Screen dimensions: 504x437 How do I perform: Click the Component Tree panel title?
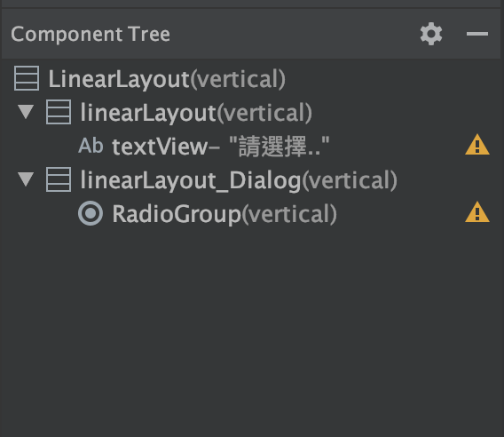click(91, 34)
